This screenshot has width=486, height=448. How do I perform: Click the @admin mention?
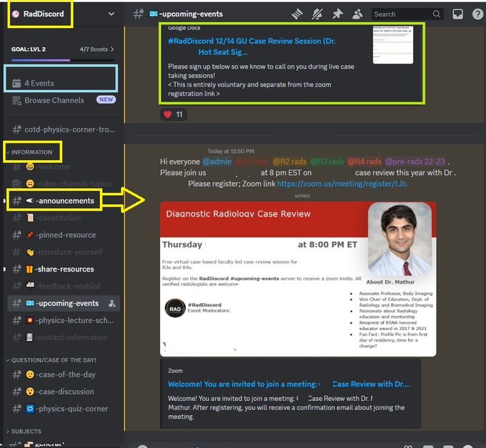pos(217,161)
